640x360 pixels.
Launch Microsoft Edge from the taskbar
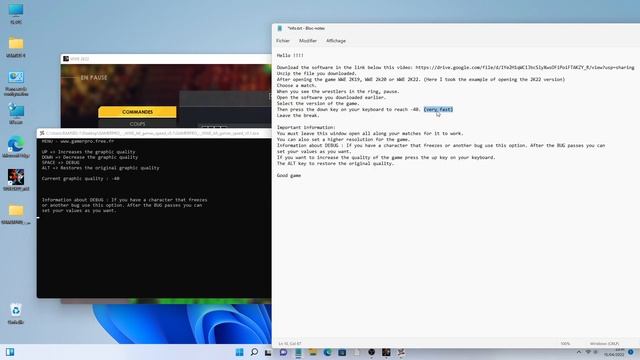(x=327, y=352)
